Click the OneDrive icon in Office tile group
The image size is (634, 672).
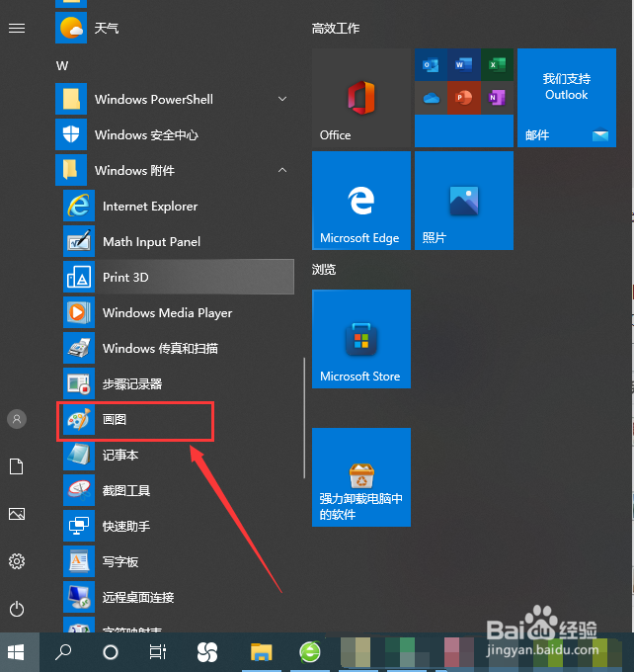(x=431, y=98)
